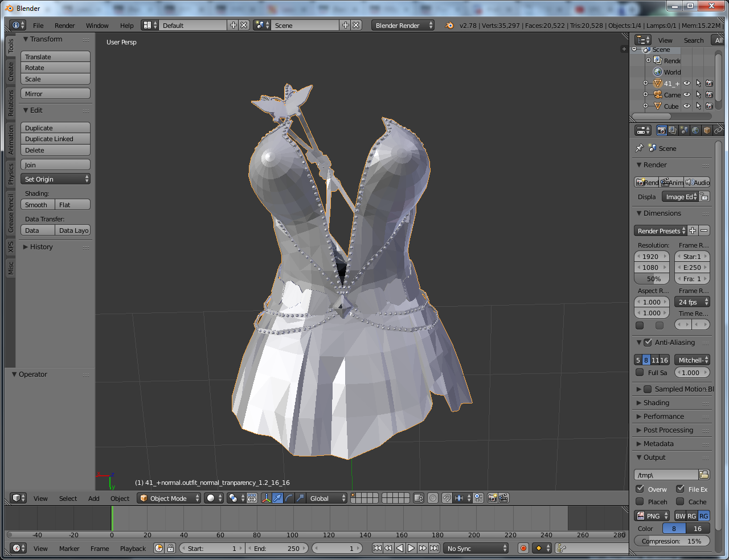
Task: Disable the Anti-Aliasing checkbox
Action: (648, 343)
